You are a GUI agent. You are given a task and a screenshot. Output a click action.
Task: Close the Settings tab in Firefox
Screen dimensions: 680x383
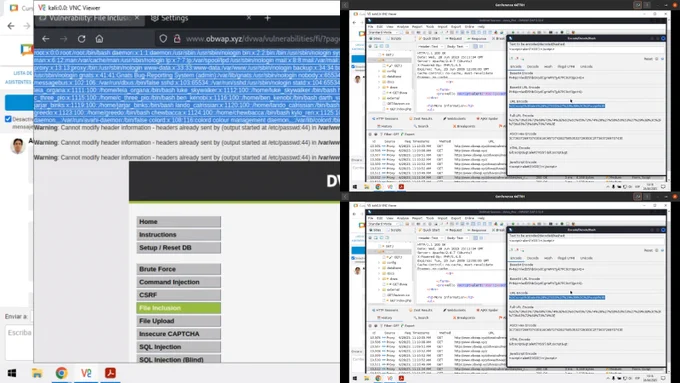[x=249, y=18]
